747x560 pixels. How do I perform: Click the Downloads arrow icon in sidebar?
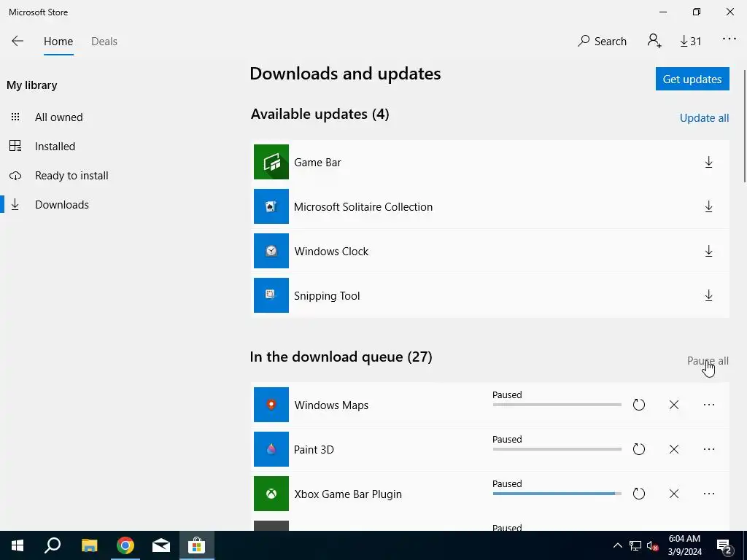point(15,204)
